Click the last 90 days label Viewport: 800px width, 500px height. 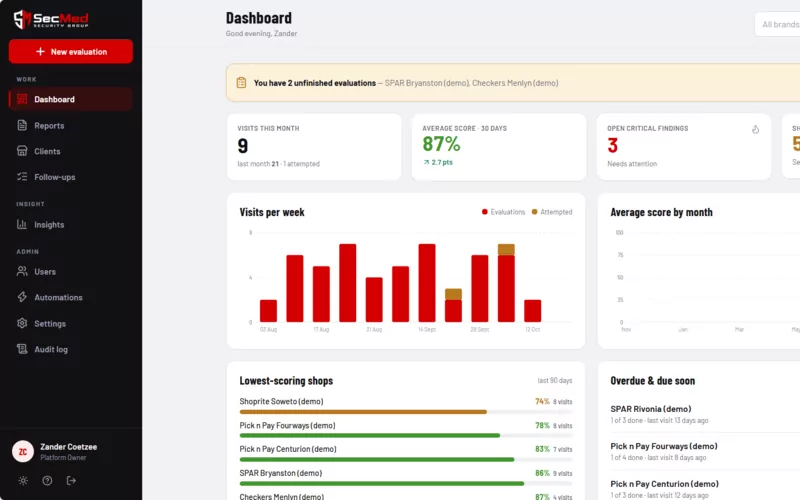click(x=555, y=381)
